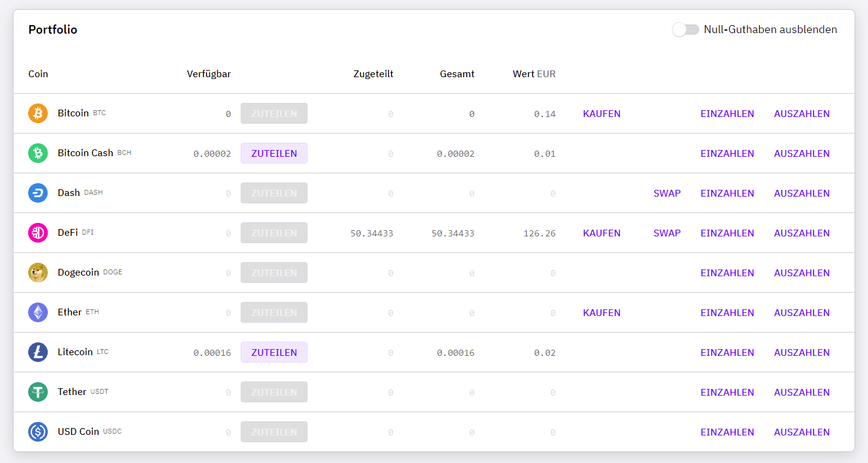Click the Zugeteilt column header
Screen dimensions: 868x463
373,74
